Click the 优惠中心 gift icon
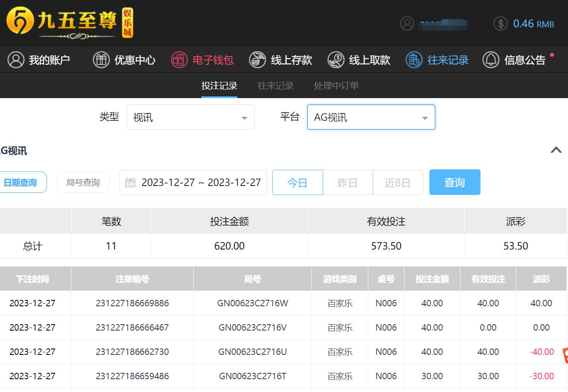This screenshot has width=568, height=392. point(101,60)
